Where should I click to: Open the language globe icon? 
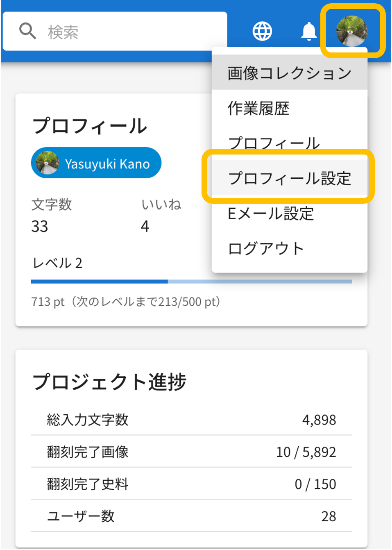[x=262, y=31]
